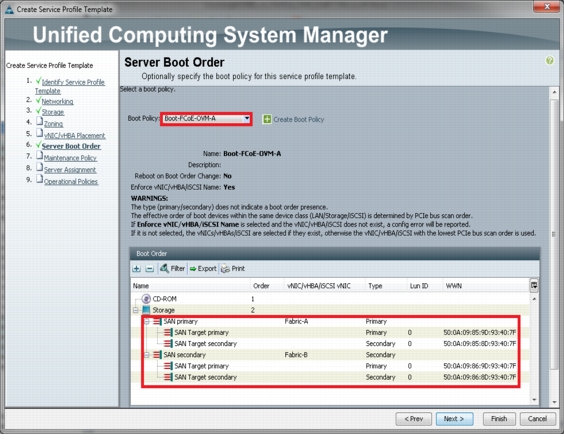This screenshot has height=447, width=564.
Task: Click the UCS logo in the title bar
Action: click(9, 9)
